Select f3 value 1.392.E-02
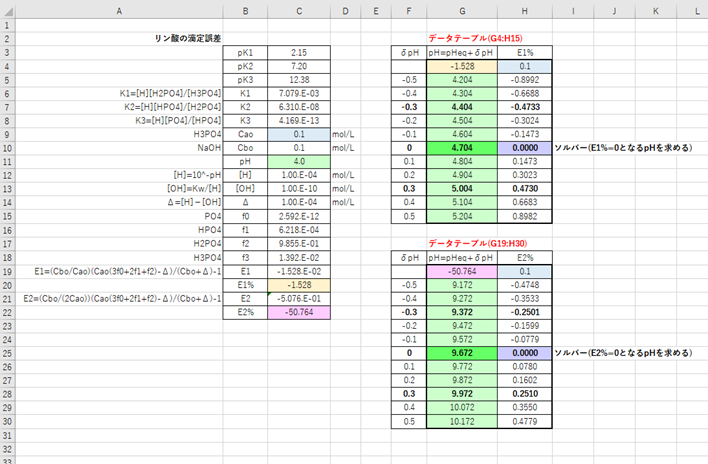The image size is (708, 464). [x=299, y=257]
